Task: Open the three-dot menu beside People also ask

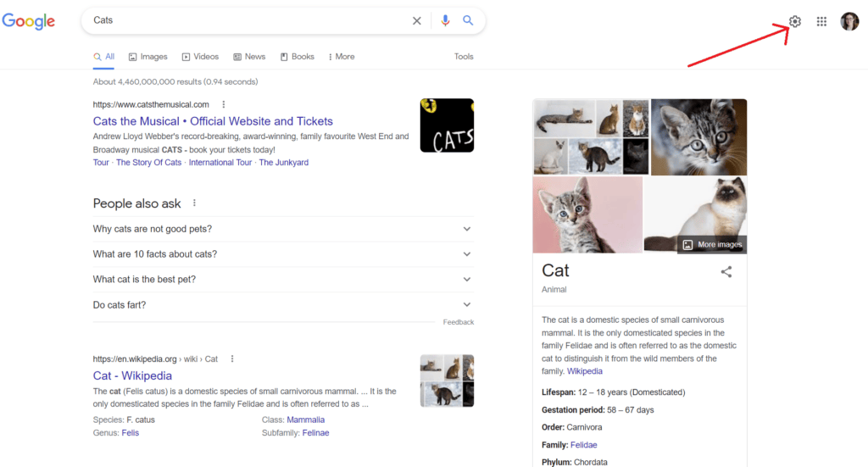Action: 194,203
